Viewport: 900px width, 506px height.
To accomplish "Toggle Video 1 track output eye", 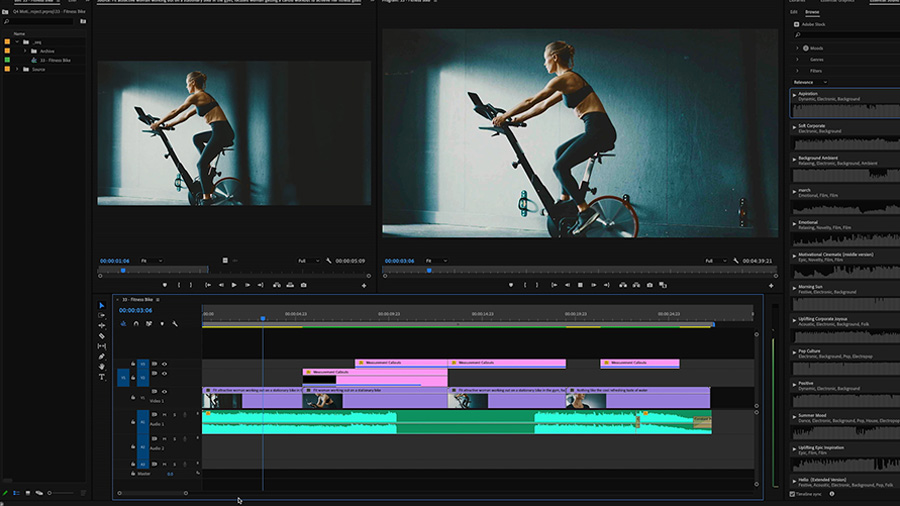I will click(x=165, y=392).
